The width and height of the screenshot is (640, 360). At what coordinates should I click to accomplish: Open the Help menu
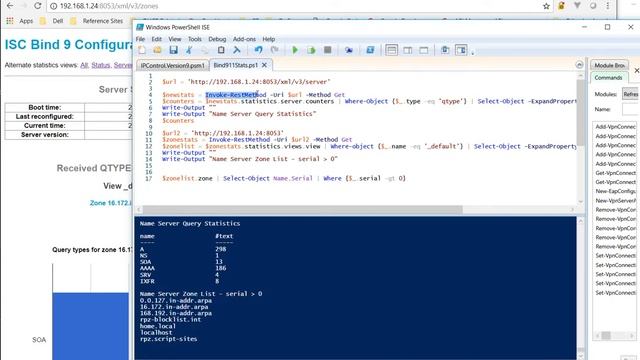(269, 39)
